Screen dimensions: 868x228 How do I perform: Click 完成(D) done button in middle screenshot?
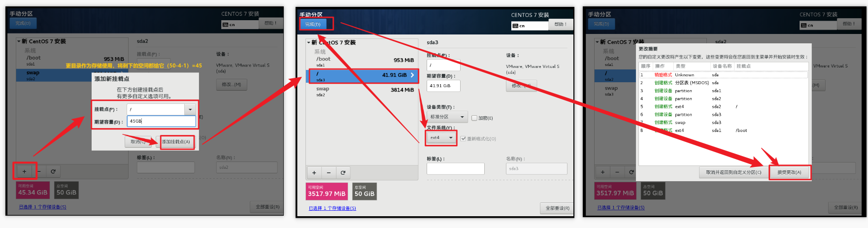pyautogui.click(x=313, y=24)
